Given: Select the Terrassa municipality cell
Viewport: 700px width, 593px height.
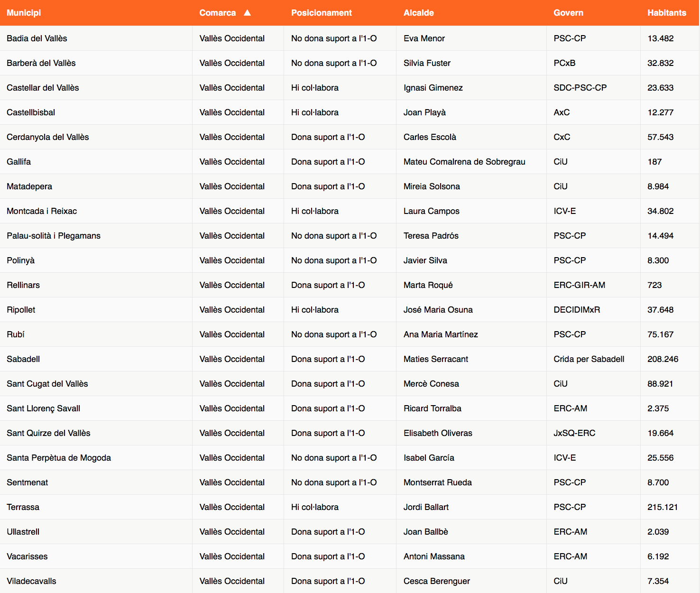Looking at the screenshot, I should click(23, 507).
